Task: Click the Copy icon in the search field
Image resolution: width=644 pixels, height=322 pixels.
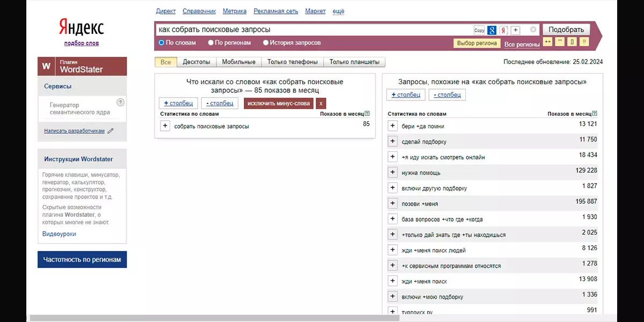Action: pos(479,30)
